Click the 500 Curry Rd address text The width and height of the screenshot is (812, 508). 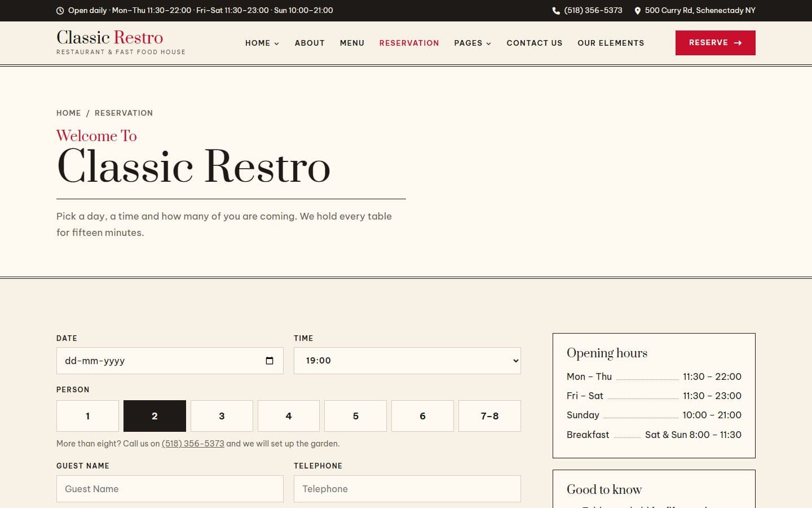click(700, 11)
